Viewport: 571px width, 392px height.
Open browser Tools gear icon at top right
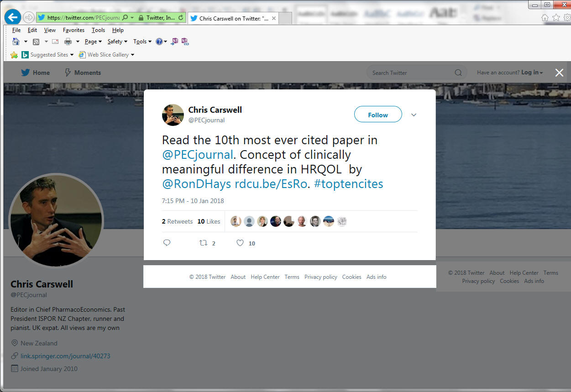pyautogui.click(x=567, y=17)
